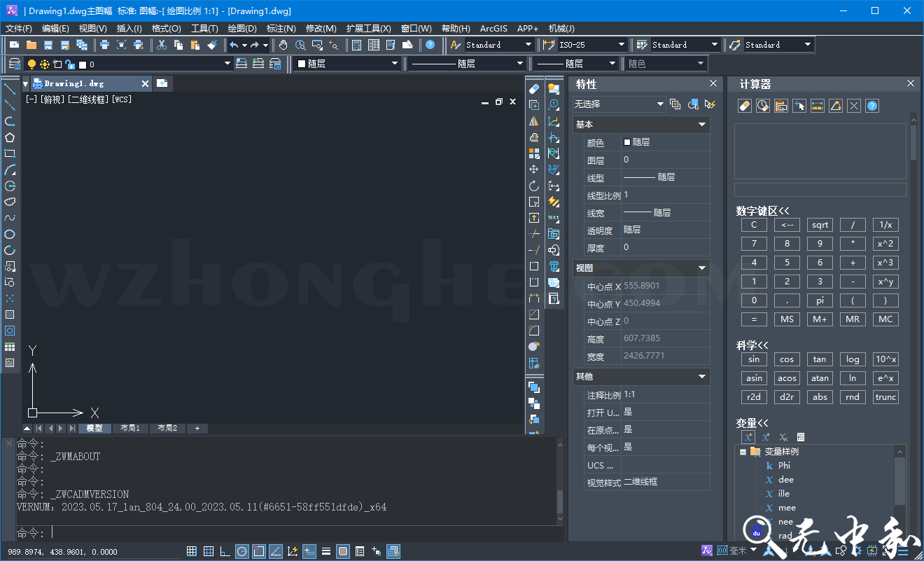This screenshot has width=924, height=561.
Task: Click the Pan hand tool icon
Action: (x=283, y=45)
